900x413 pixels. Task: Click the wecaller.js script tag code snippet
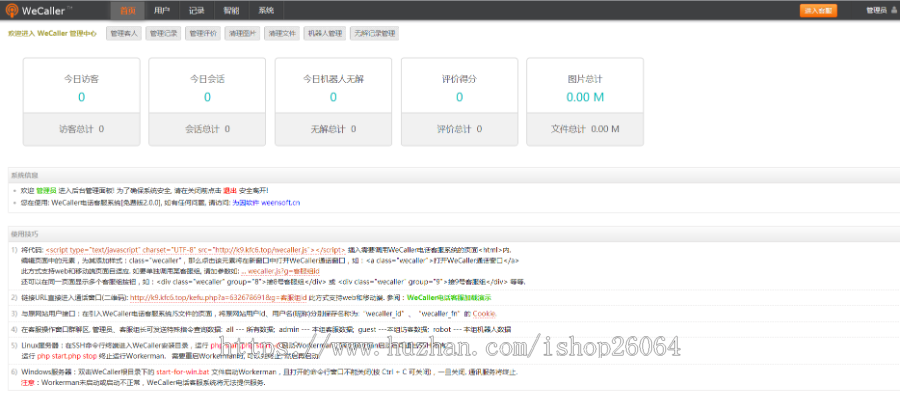(x=195, y=250)
